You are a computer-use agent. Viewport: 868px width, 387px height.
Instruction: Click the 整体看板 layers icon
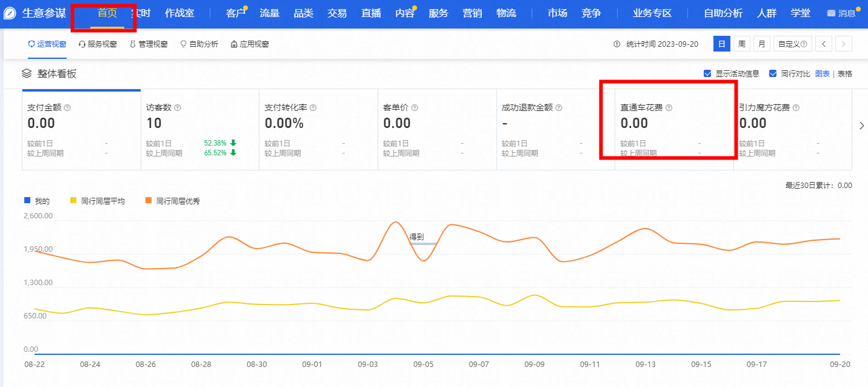pos(27,73)
